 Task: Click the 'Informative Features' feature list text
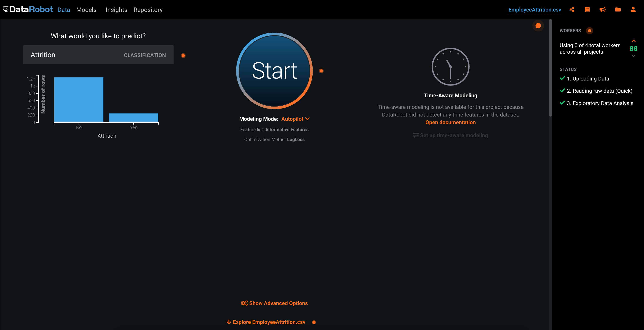tap(287, 130)
